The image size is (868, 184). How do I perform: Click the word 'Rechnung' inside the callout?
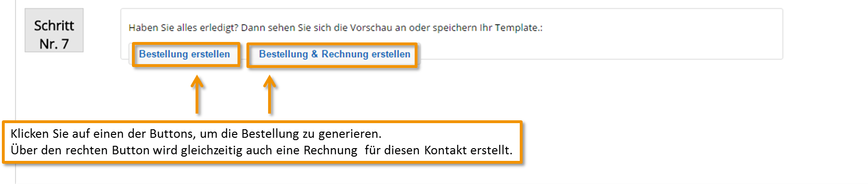coord(330,151)
